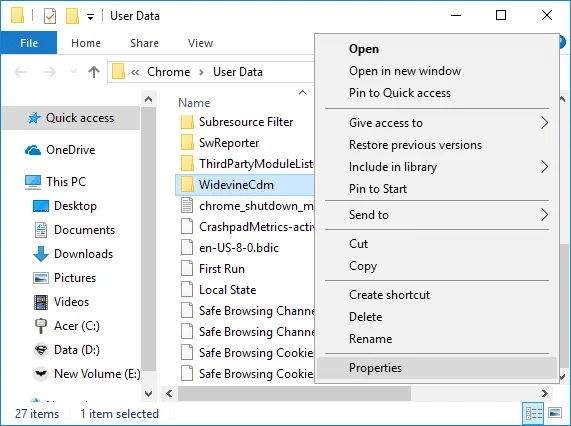The width and height of the screenshot is (571, 426).
Task: Click the Properties quick access toolbar icon
Action: pyautogui.click(x=50, y=16)
